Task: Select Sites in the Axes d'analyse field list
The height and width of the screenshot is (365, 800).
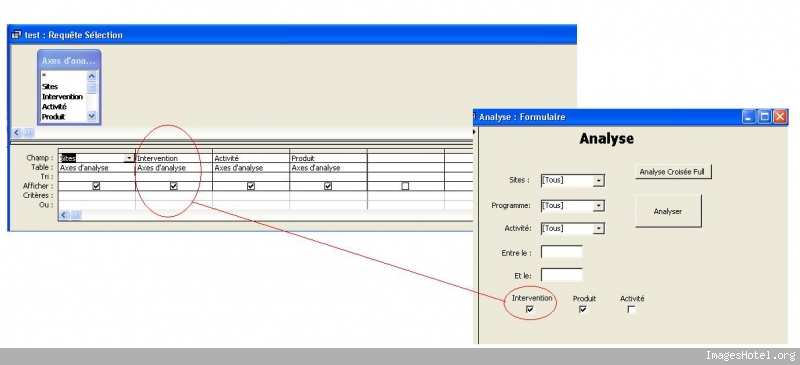Action: (x=50, y=87)
